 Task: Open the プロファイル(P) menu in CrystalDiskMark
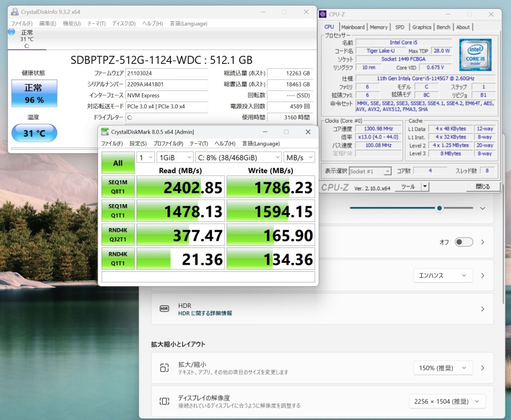[169, 144]
